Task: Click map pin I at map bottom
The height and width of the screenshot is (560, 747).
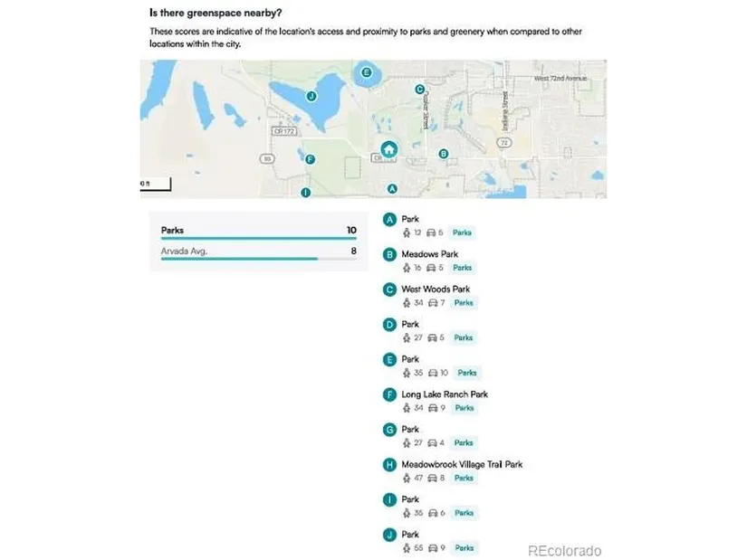Action: pos(305,192)
